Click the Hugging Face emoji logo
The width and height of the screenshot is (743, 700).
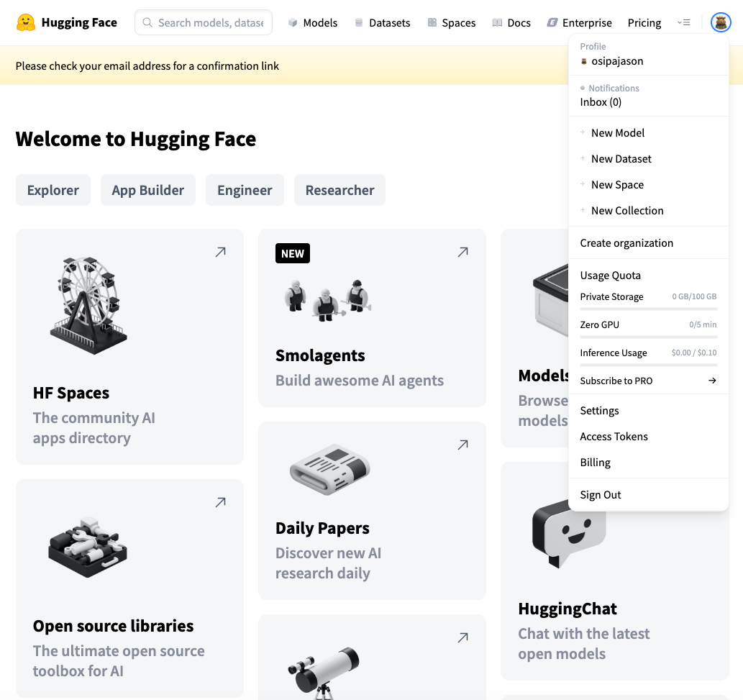pyautogui.click(x=26, y=22)
